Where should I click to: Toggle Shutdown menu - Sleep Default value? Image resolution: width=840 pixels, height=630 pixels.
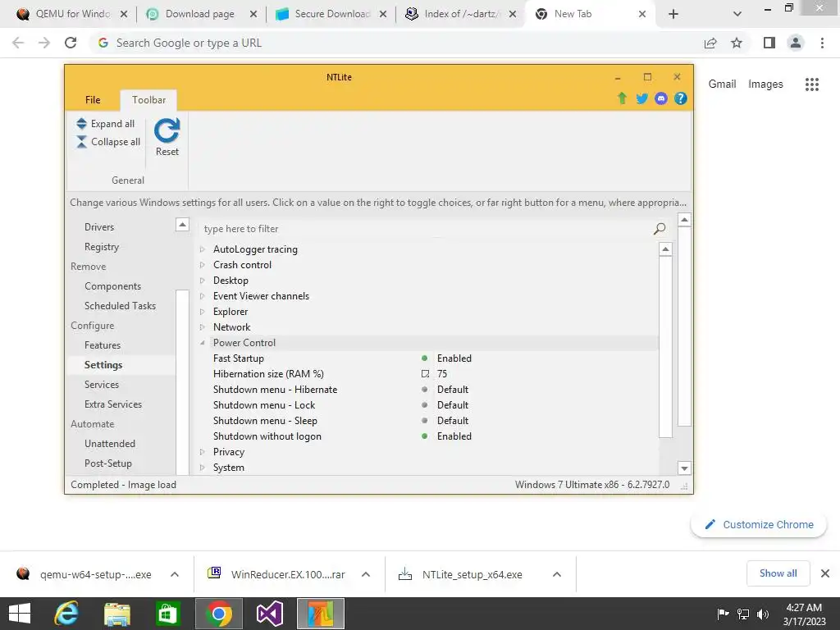coord(452,421)
